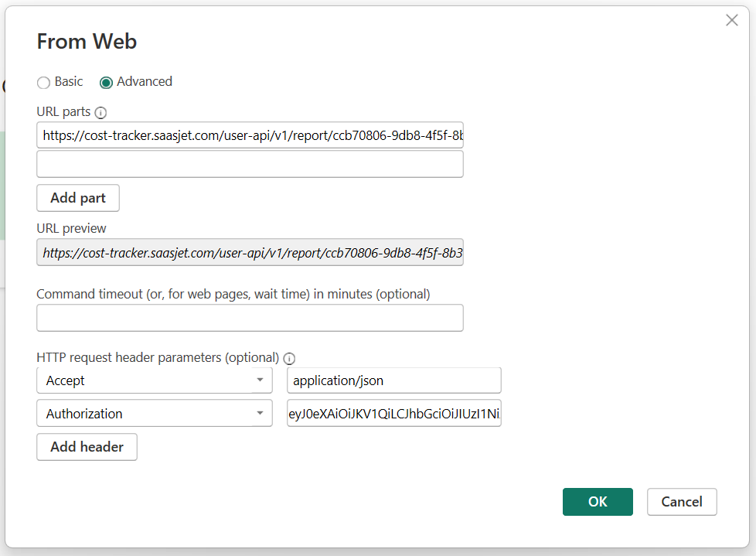This screenshot has height=556, width=756.
Task: Open the Authorization header dropdown
Action: point(155,414)
